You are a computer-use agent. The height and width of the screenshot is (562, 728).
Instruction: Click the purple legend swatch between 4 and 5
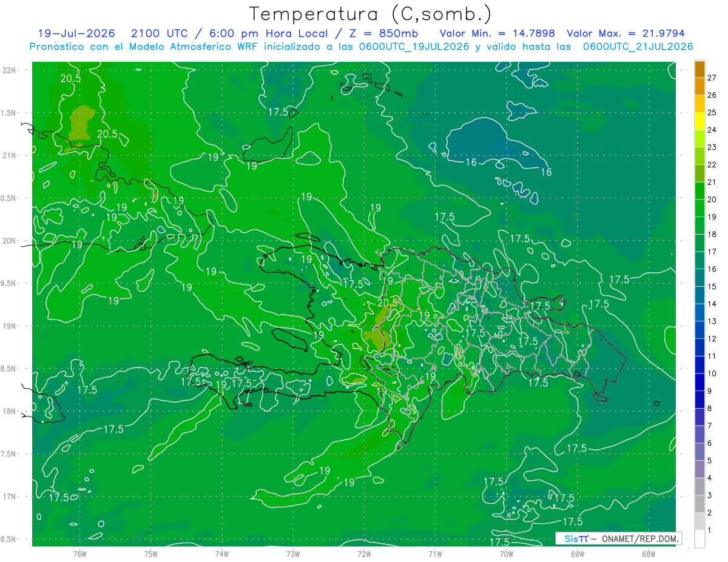(699, 469)
